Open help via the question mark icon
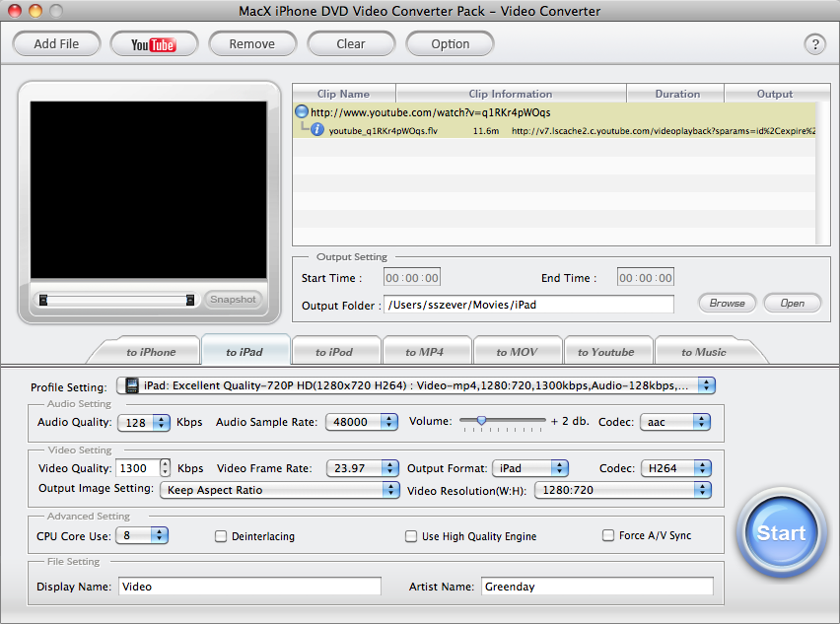The image size is (840, 624). (x=814, y=44)
